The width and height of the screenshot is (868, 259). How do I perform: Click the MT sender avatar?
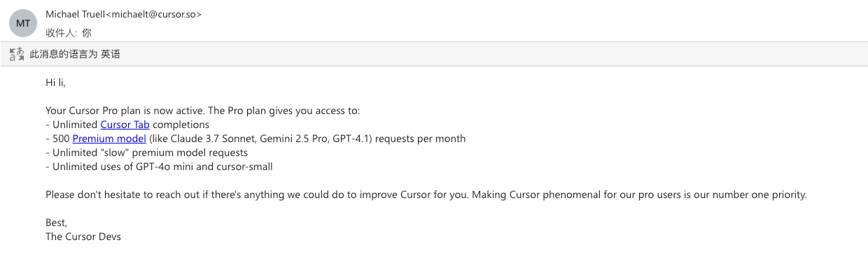click(23, 23)
